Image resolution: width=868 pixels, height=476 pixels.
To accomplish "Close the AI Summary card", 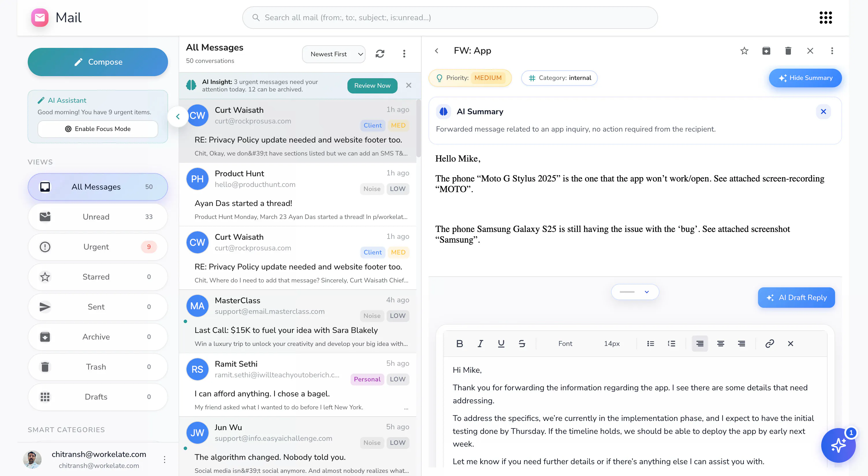I will tap(823, 111).
